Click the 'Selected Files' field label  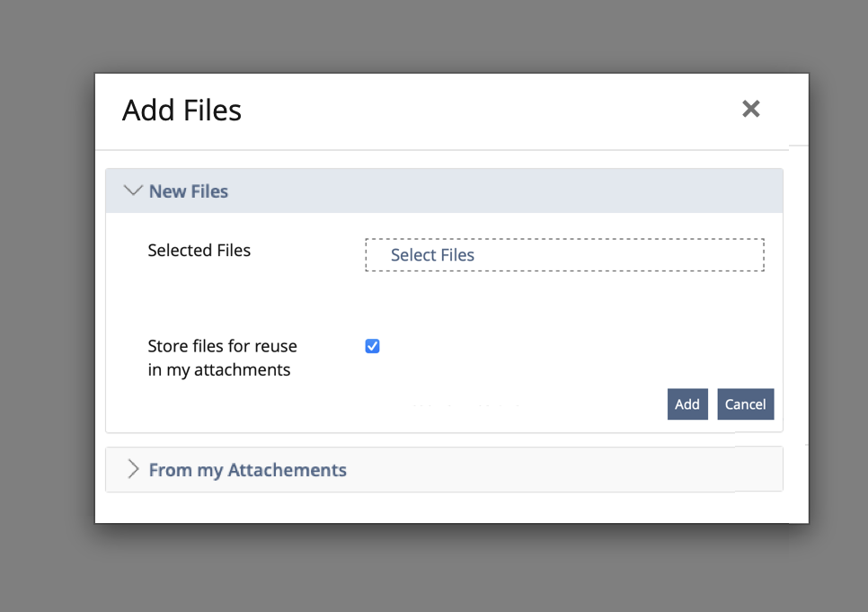[199, 251]
